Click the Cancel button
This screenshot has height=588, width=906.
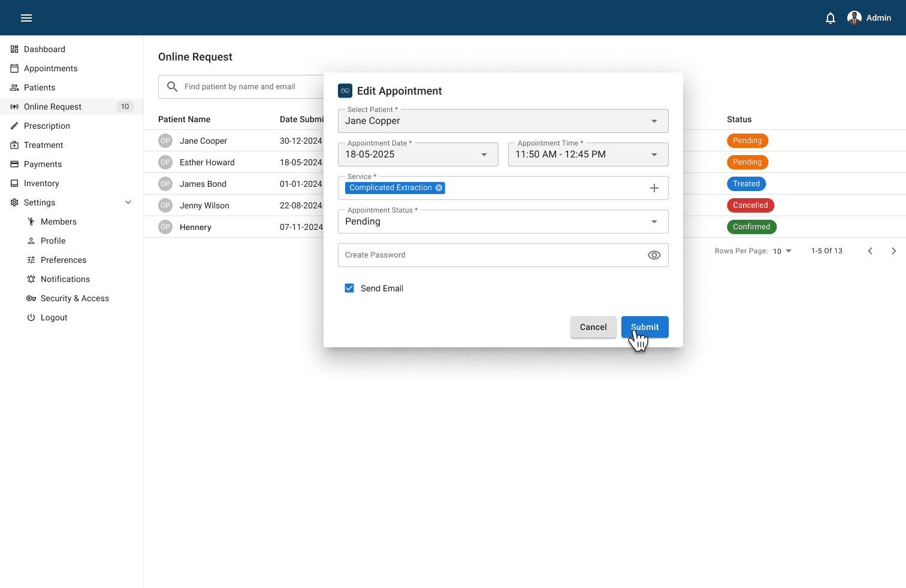click(593, 327)
